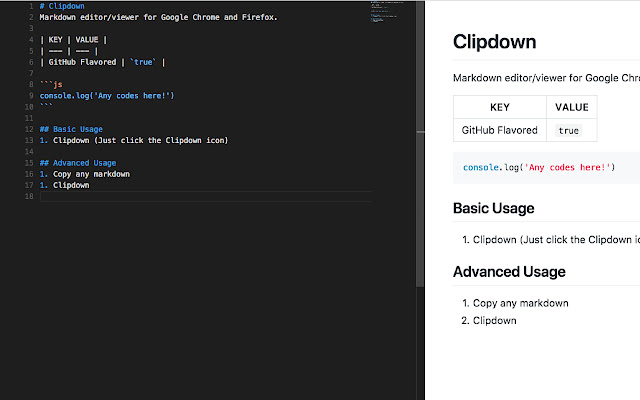Click the console.log line in the editor
Image resolution: width=640 pixels, height=400 pixels.
(x=107, y=96)
